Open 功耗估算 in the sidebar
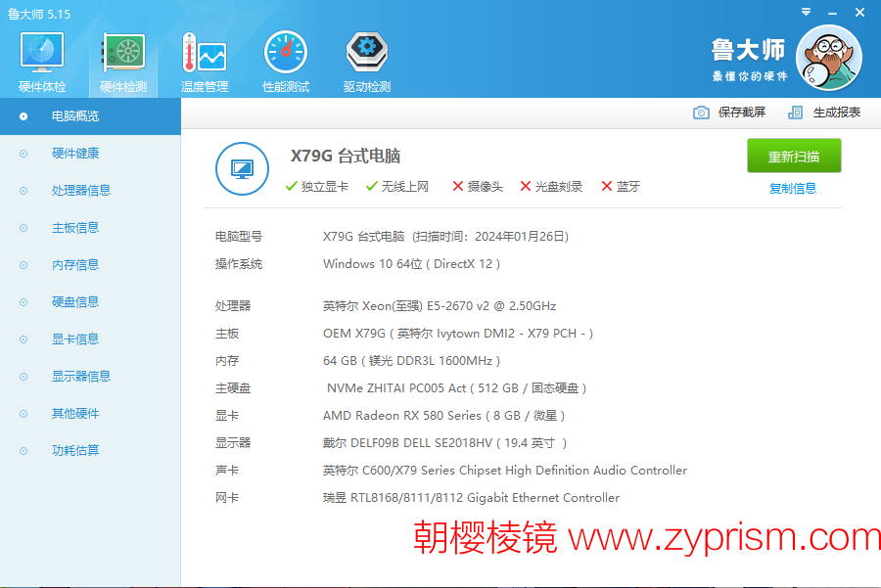The height and width of the screenshot is (588, 881). point(75,451)
